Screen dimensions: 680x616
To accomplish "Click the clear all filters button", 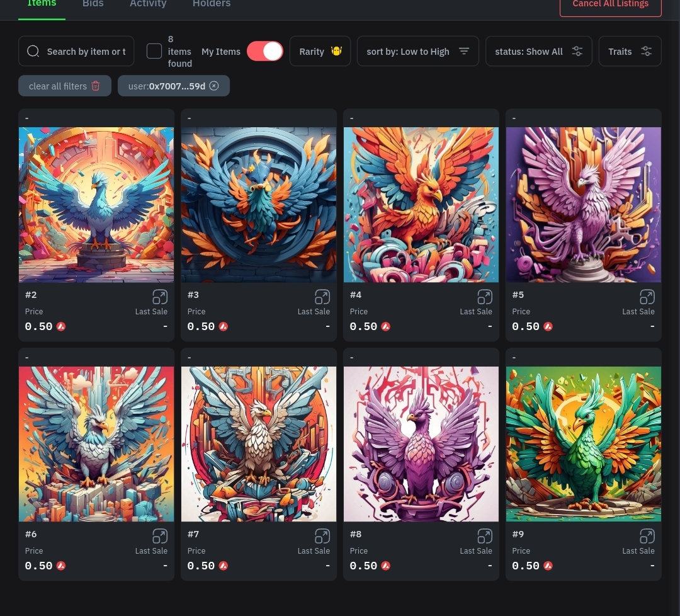I will pyautogui.click(x=64, y=86).
